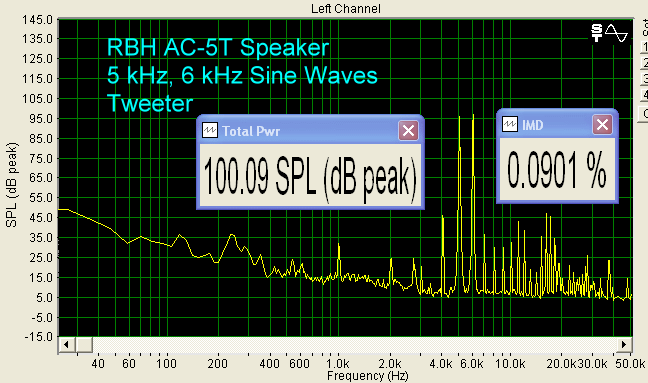Image resolution: width=648 pixels, height=383 pixels.
Task: Click the 1.0k frequency tick label
Action: tap(338, 364)
